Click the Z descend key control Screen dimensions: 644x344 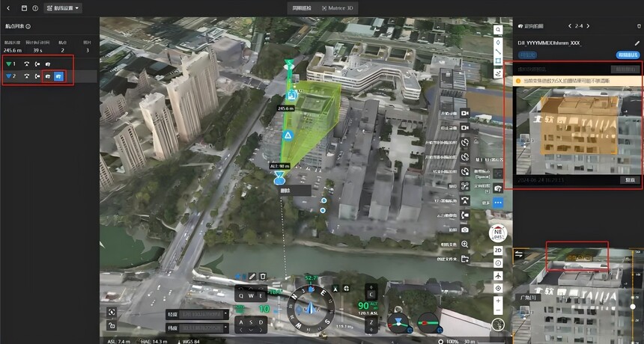click(x=371, y=322)
